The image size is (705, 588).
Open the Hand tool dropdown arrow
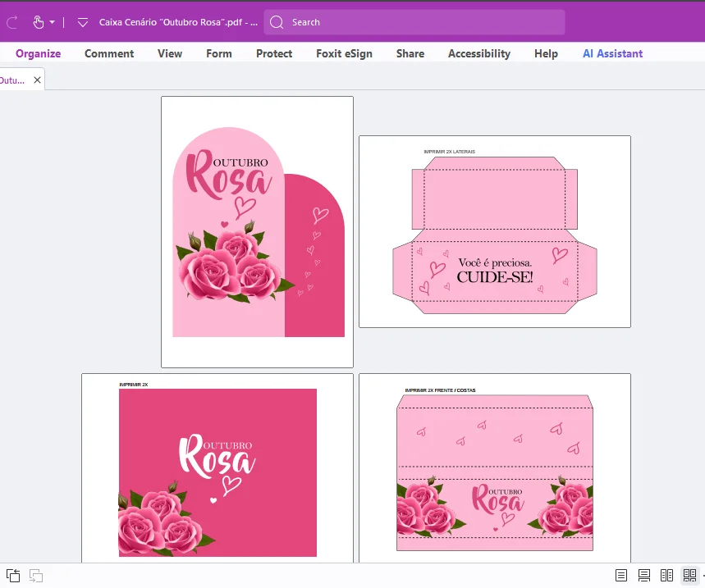click(x=53, y=22)
